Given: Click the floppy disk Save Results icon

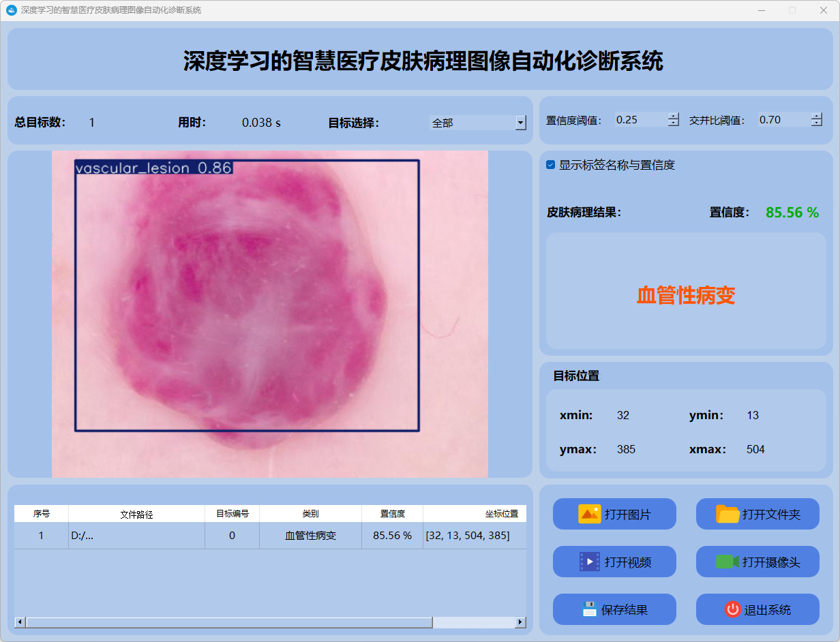Looking at the screenshot, I should 589,609.
